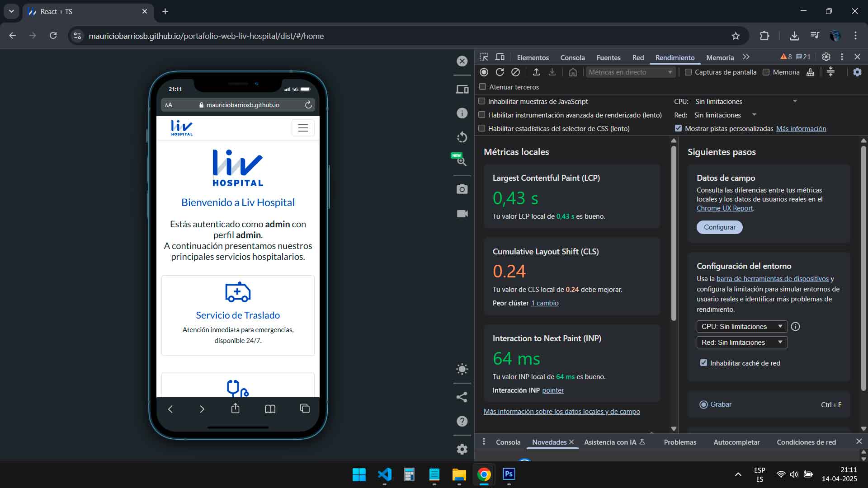
Task: Open the simulator settings gear at bottom
Action: [462, 449]
